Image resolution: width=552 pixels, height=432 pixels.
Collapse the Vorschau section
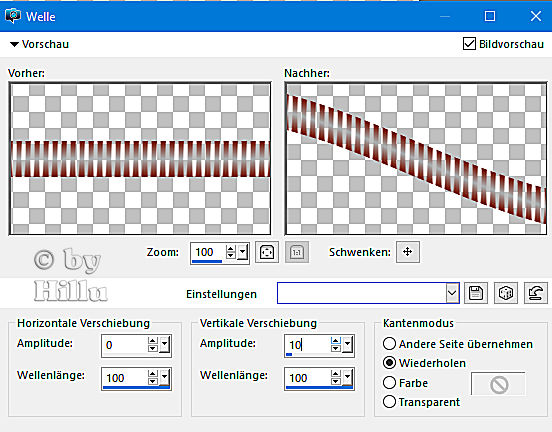[14, 44]
